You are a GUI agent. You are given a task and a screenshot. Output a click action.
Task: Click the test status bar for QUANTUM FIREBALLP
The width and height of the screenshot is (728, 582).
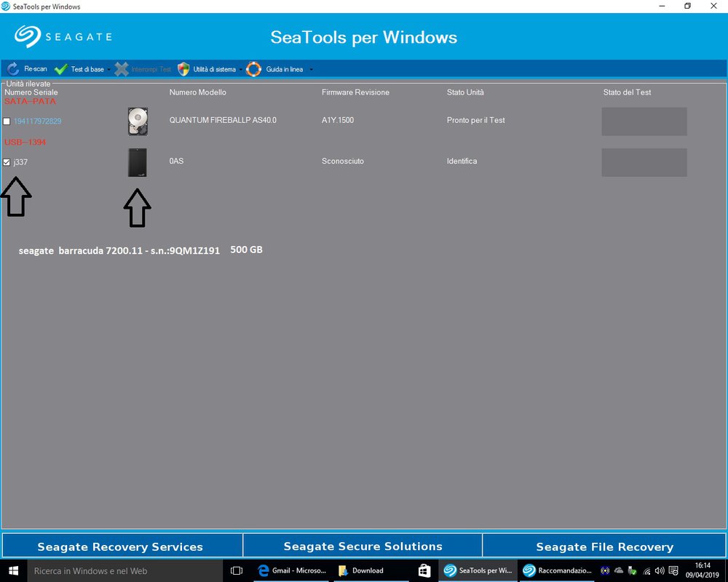click(644, 121)
